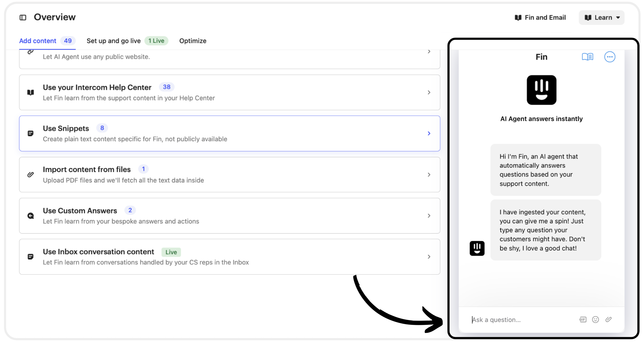The width and height of the screenshot is (644, 344).
Task: Click the Fin chat title
Action: 542,57
